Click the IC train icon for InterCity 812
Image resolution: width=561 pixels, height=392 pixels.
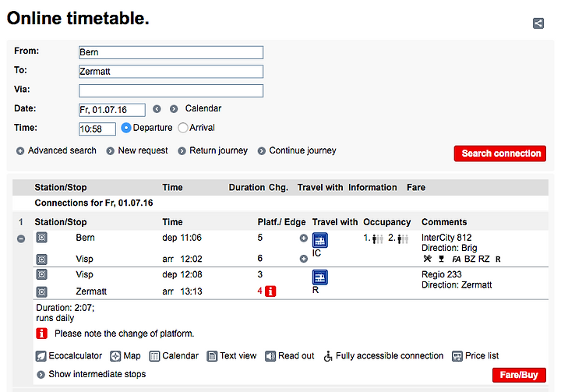(320, 240)
